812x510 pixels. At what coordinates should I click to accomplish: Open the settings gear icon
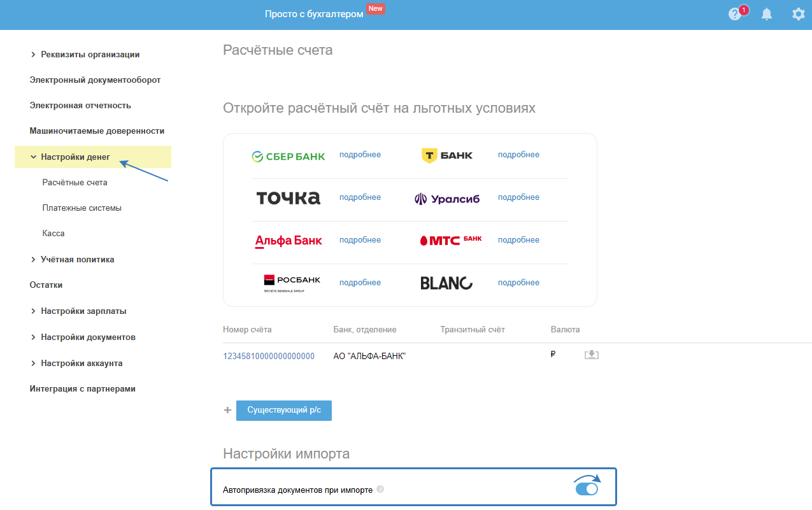pos(798,14)
